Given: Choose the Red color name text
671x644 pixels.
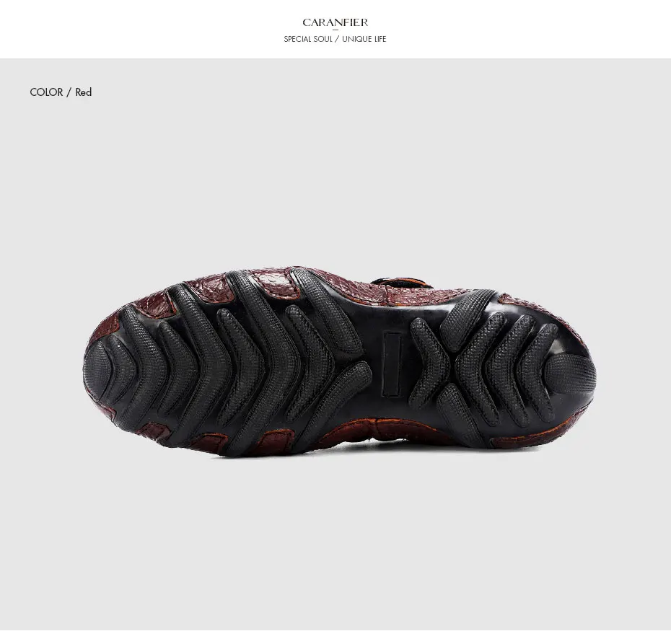Looking at the screenshot, I should 84,92.
